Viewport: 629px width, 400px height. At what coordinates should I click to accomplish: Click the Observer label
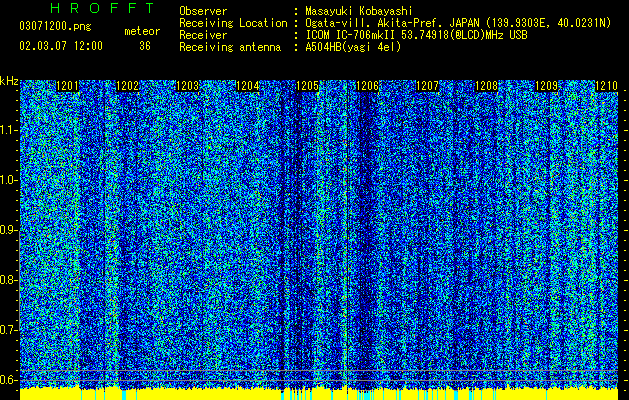[x=203, y=11]
